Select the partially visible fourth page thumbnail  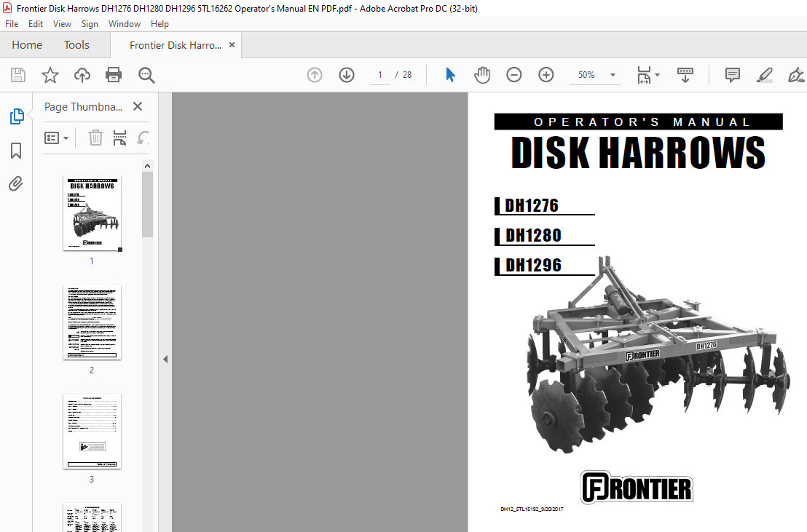pyautogui.click(x=92, y=517)
